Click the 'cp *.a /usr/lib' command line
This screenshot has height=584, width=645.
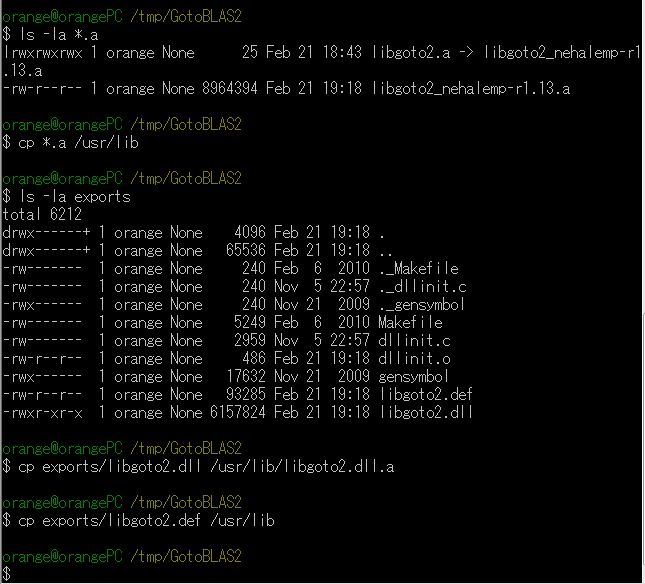click(71, 143)
